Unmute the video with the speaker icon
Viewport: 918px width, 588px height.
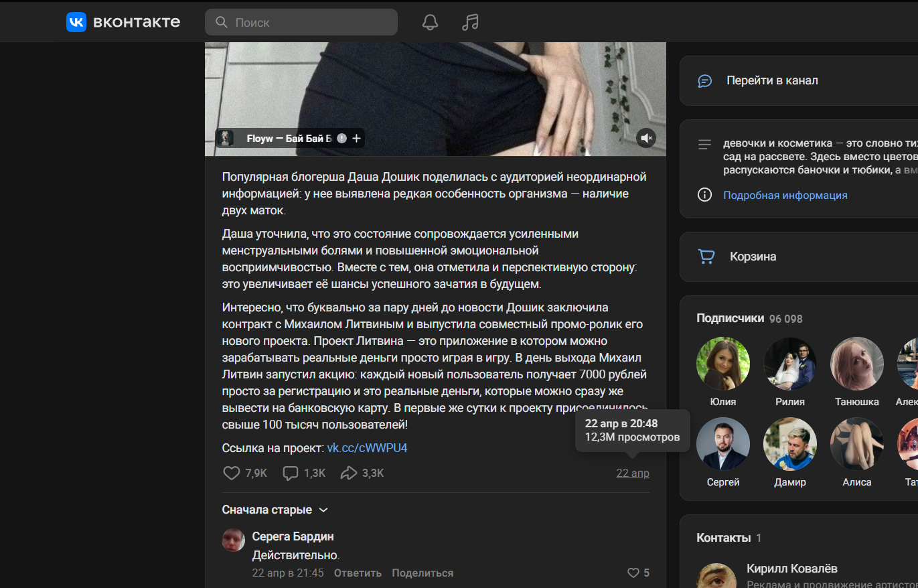click(646, 138)
